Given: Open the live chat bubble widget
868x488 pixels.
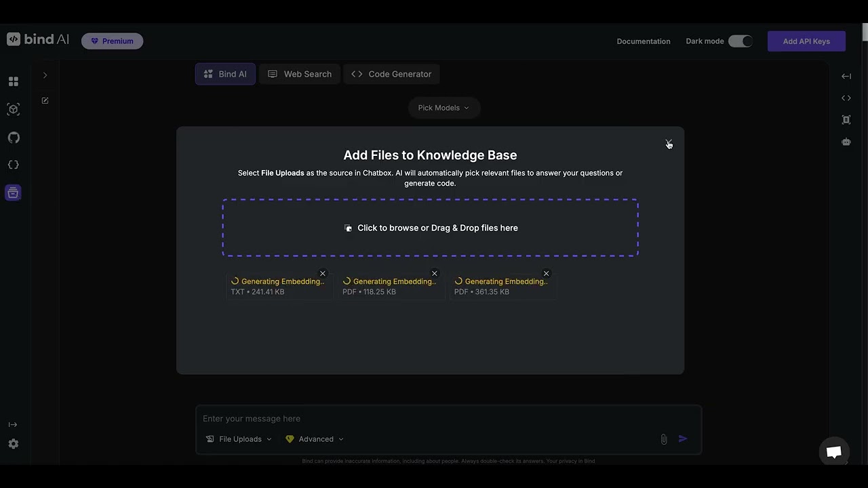Looking at the screenshot, I should (x=834, y=452).
